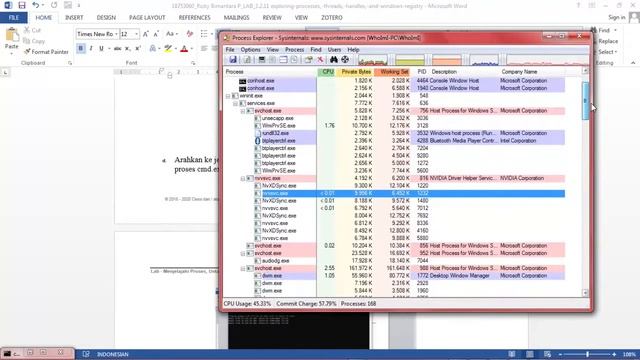
Task: Click proofing book icon in Word status bar
Action: (86, 354)
